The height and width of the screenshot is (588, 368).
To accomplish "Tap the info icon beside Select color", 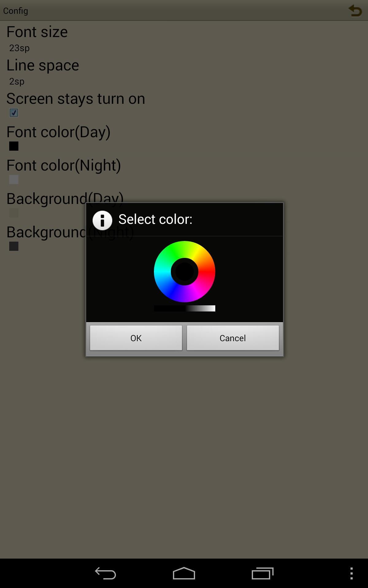I will [x=102, y=220].
